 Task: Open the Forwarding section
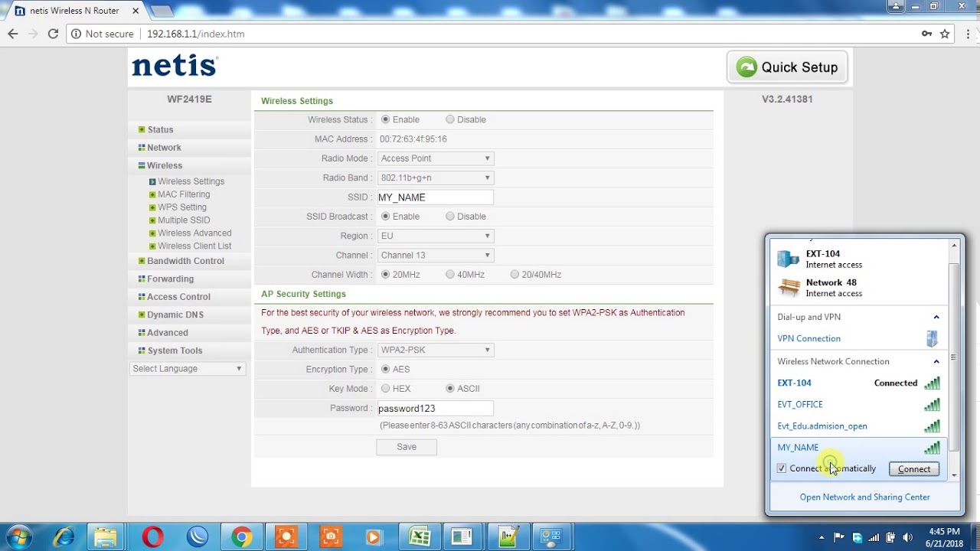pos(170,279)
